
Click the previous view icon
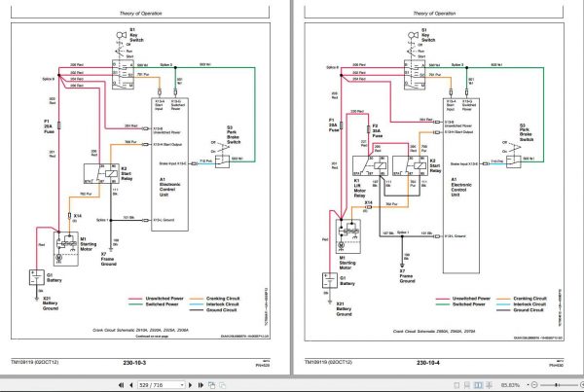pyautogui.click(x=211, y=385)
